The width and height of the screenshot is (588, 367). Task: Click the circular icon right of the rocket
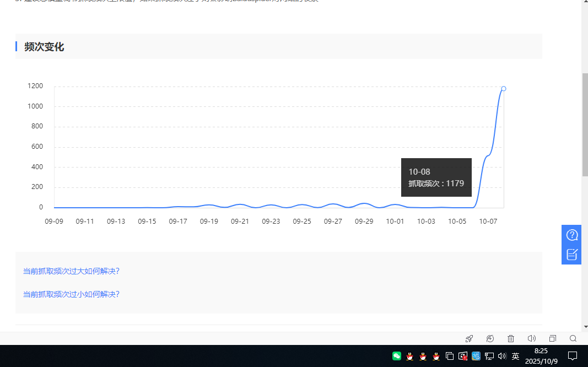[490, 338]
